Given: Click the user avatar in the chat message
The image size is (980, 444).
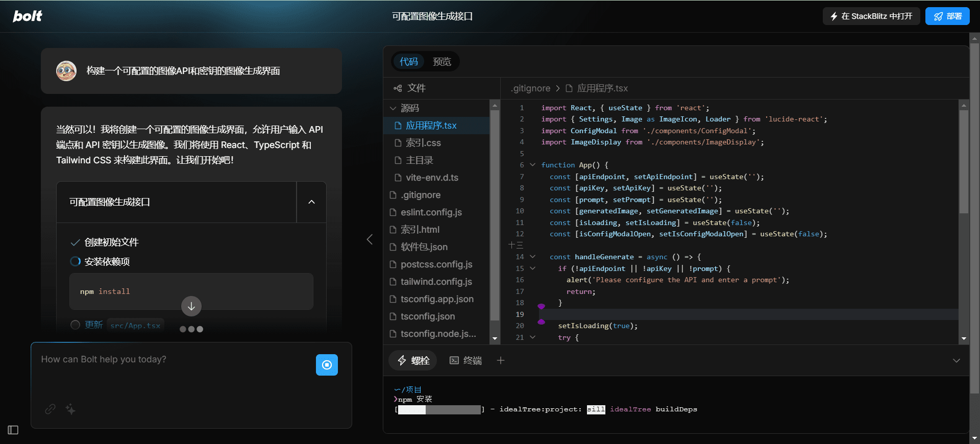Looking at the screenshot, I should (66, 71).
